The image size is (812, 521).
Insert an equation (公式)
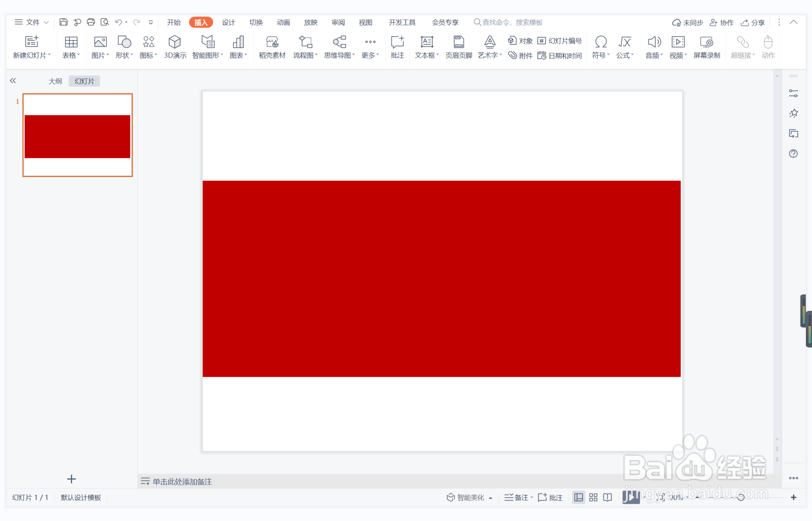tap(624, 47)
